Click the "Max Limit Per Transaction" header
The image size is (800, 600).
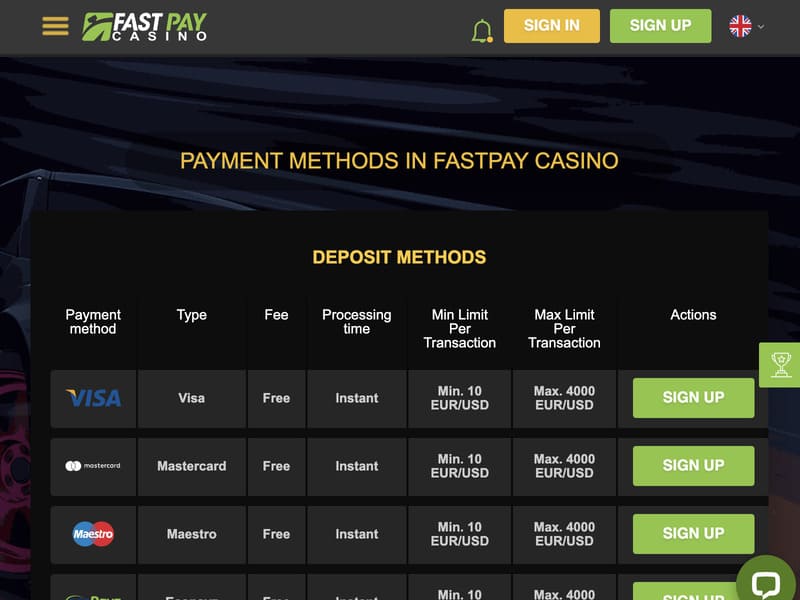pos(564,329)
